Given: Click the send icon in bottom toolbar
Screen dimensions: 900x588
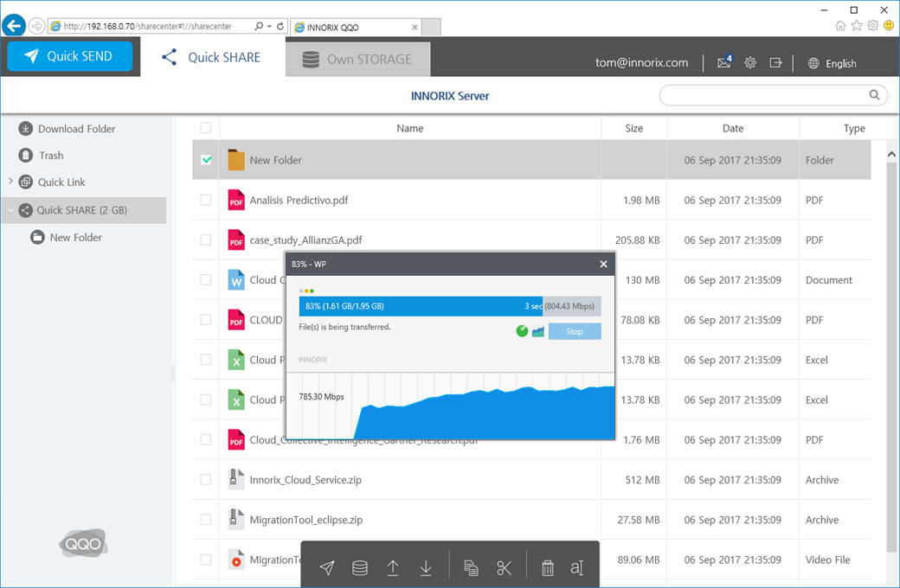Looking at the screenshot, I should click(327, 568).
